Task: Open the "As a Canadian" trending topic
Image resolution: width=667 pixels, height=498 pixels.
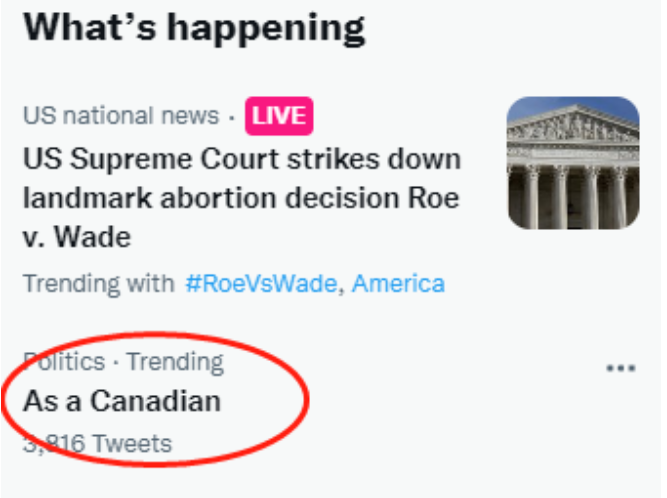Action: click(x=122, y=401)
